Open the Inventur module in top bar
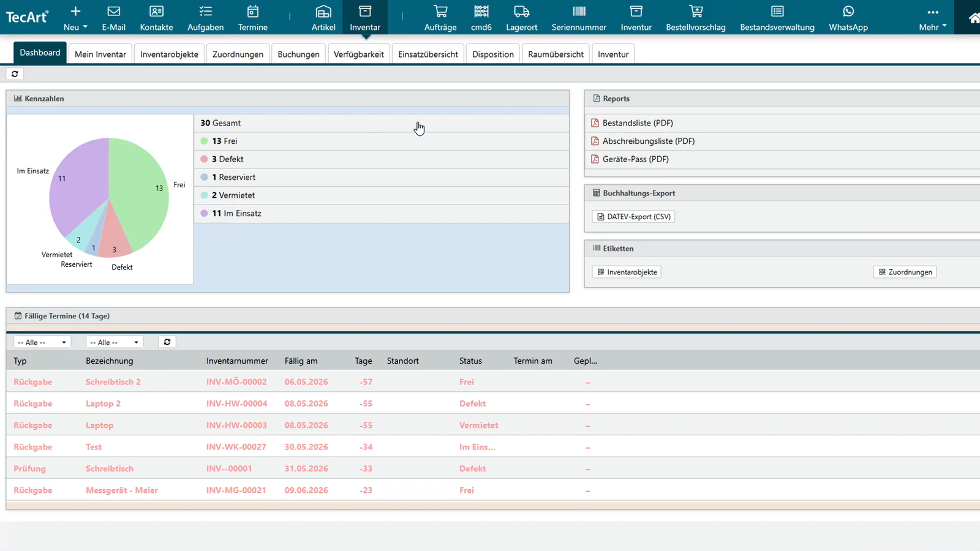 click(x=636, y=18)
